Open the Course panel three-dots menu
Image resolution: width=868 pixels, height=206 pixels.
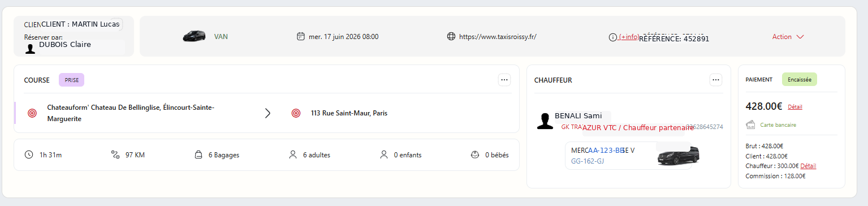click(504, 80)
